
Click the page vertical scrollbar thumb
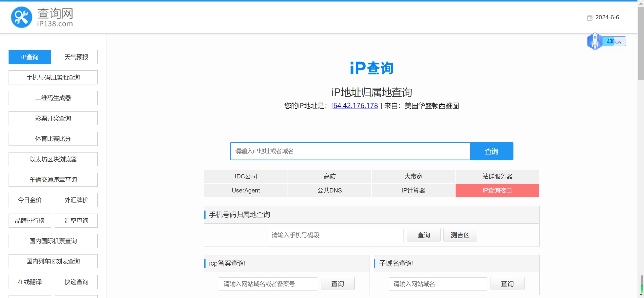[641, 43]
